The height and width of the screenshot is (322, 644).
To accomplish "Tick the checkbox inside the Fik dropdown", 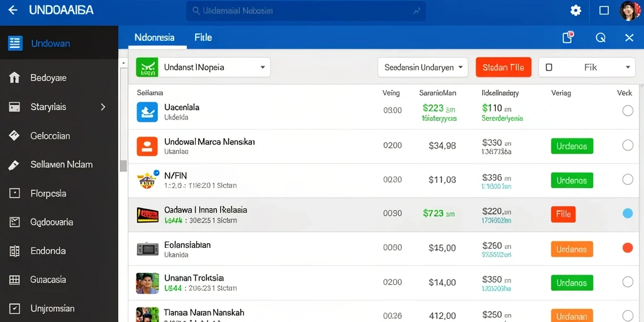I will tap(549, 67).
